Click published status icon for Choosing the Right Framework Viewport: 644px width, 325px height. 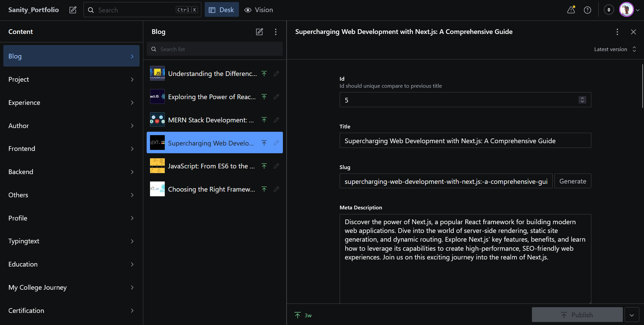264,189
